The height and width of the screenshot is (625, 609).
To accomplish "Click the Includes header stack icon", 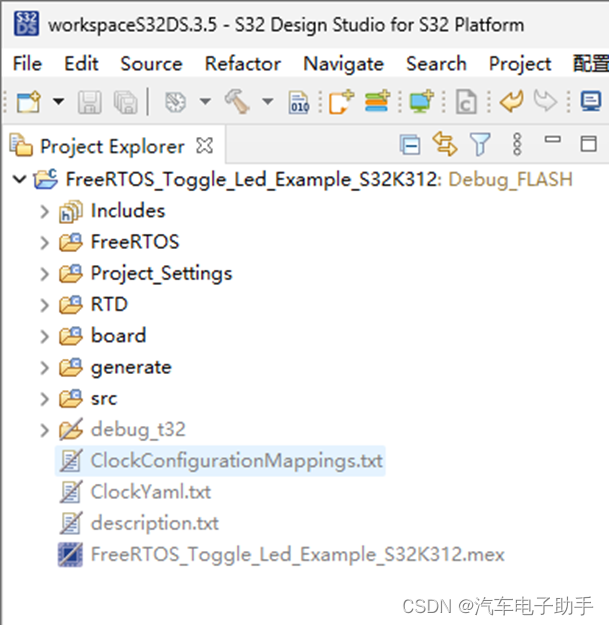I will [71, 211].
